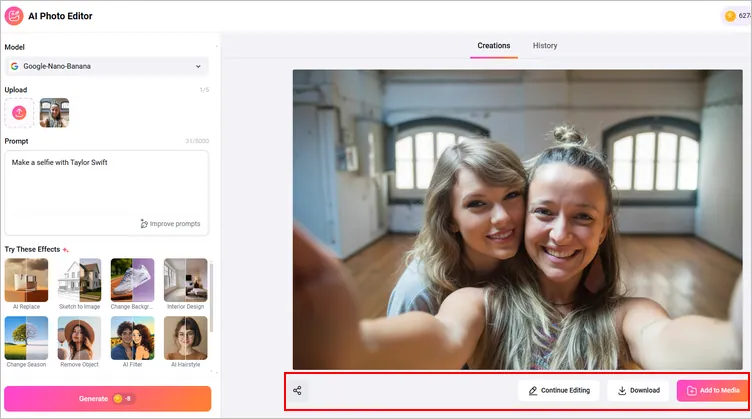Click the 'Model' label
Screen dimensions: 752x419
pos(14,47)
